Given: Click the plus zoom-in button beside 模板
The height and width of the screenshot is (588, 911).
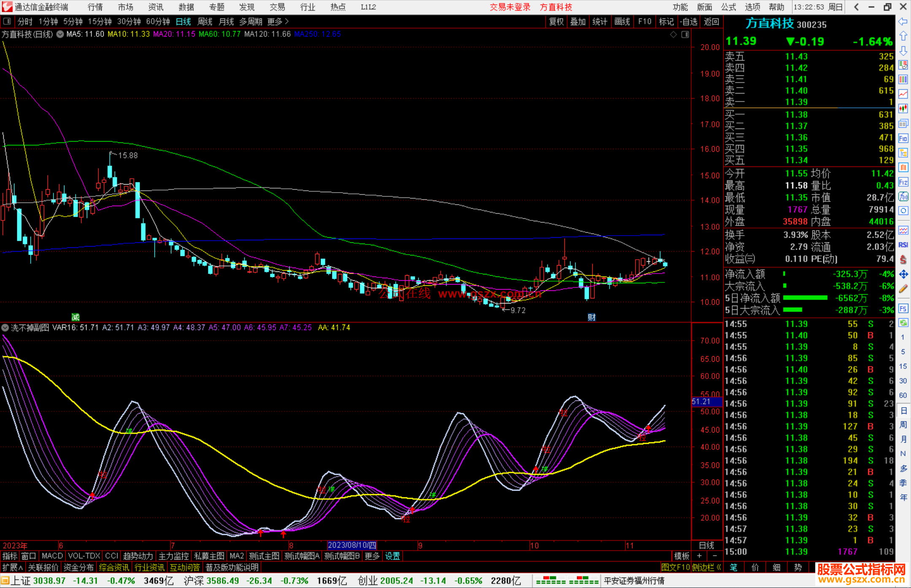Looking at the screenshot, I should [x=699, y=556].
